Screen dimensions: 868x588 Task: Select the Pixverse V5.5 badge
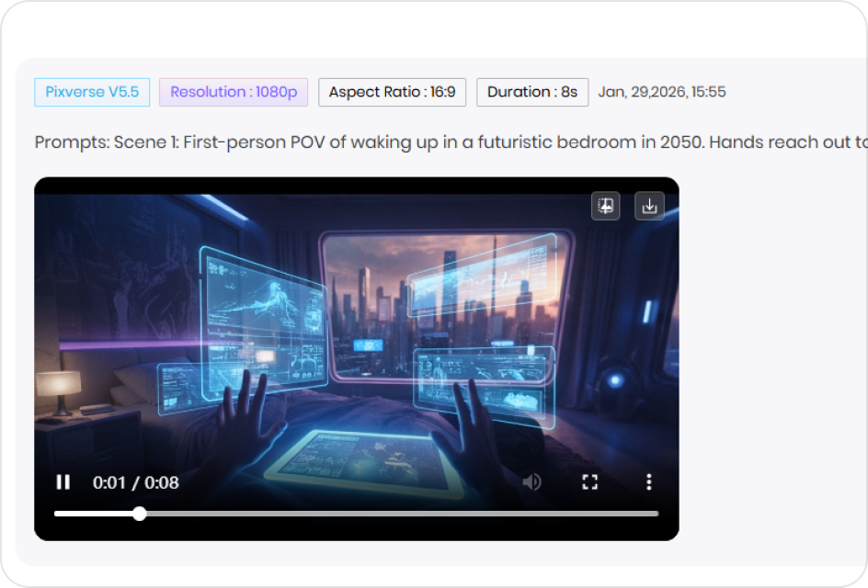(91, 92)
